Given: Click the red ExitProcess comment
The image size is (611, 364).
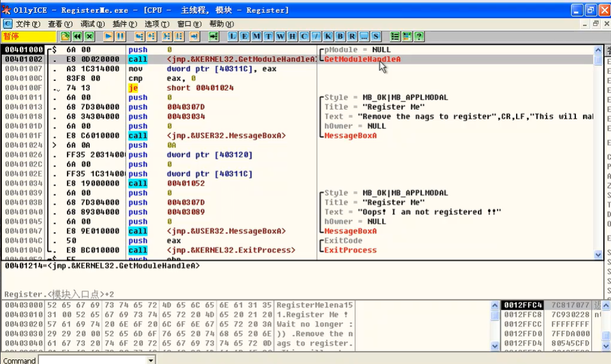Looking at the screenshot, I should coord(350,250).
